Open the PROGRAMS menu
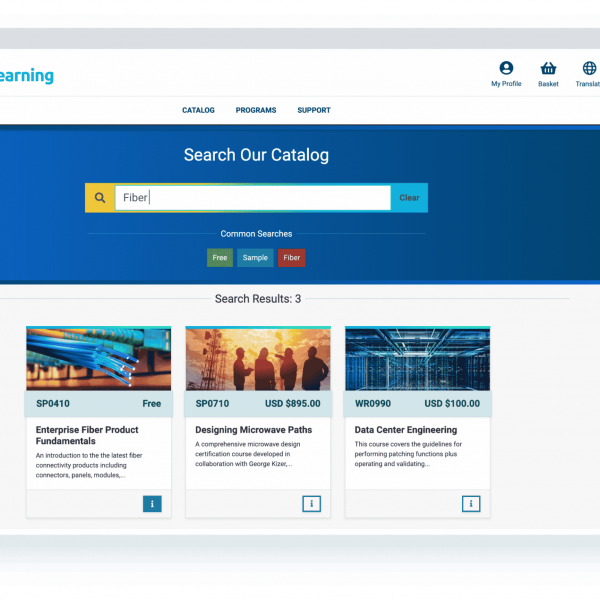Viewport: 600px width, 600px height. coord(256,110)
